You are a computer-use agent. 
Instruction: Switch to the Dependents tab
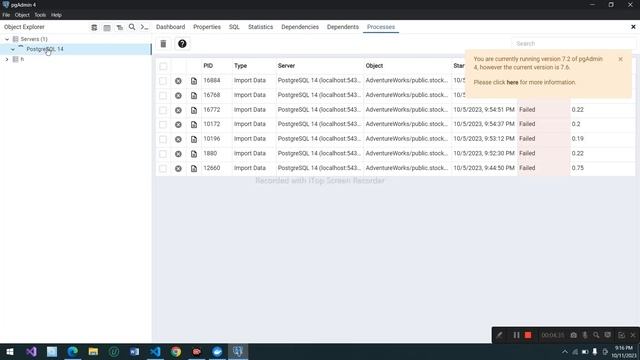[343, 27]
